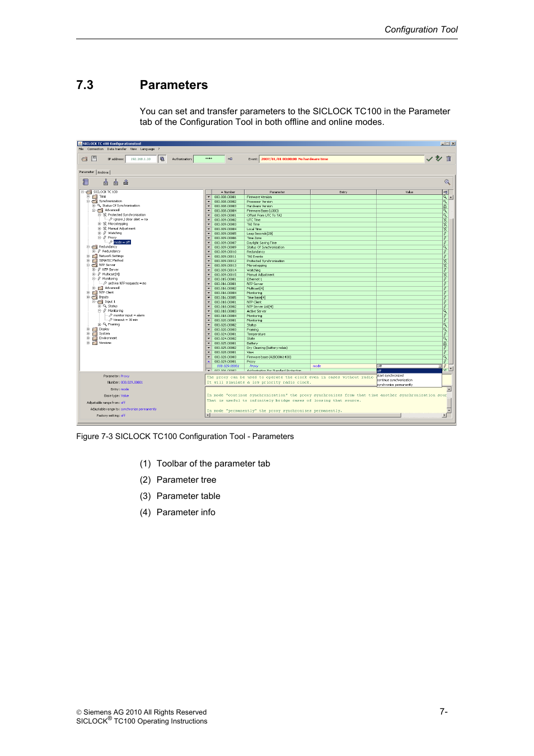534x756 pixels.
Task: Expand the Time tree node
Action: (x=88, y=197)
